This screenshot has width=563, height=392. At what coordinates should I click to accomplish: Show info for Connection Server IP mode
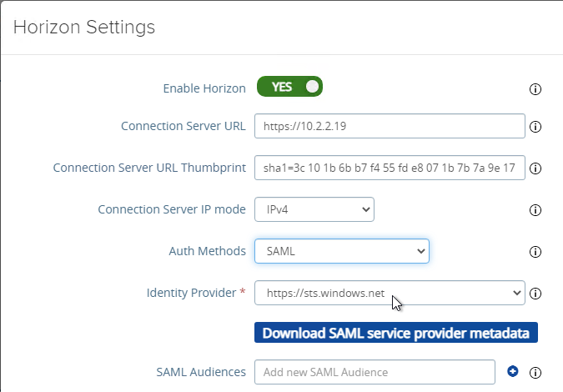[x=535, y=209]
